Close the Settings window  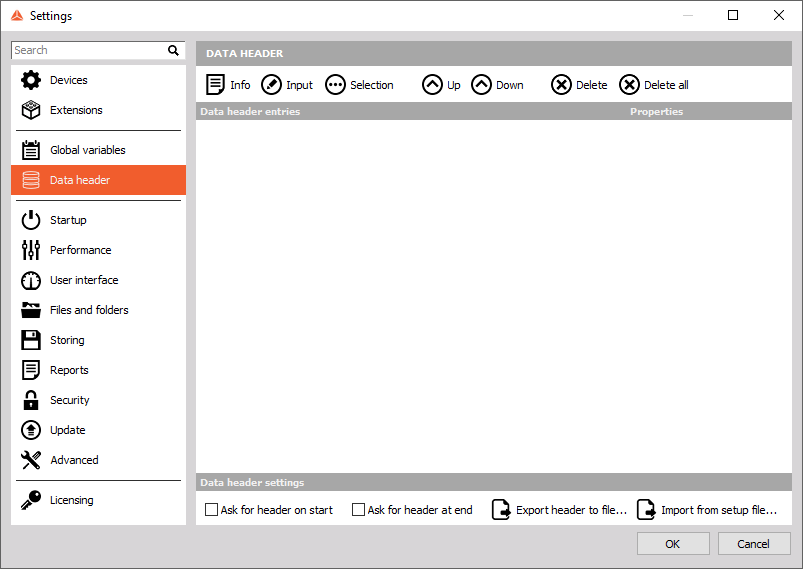point(779,15)
